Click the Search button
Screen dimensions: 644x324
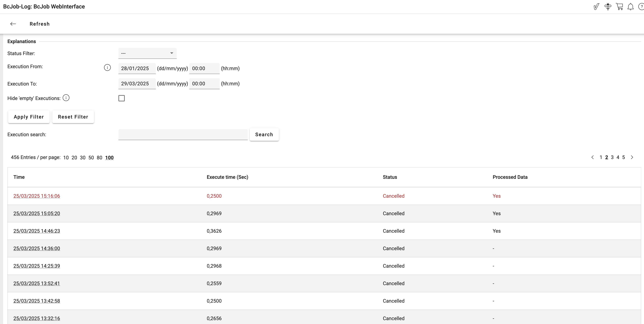click(264, 134)
